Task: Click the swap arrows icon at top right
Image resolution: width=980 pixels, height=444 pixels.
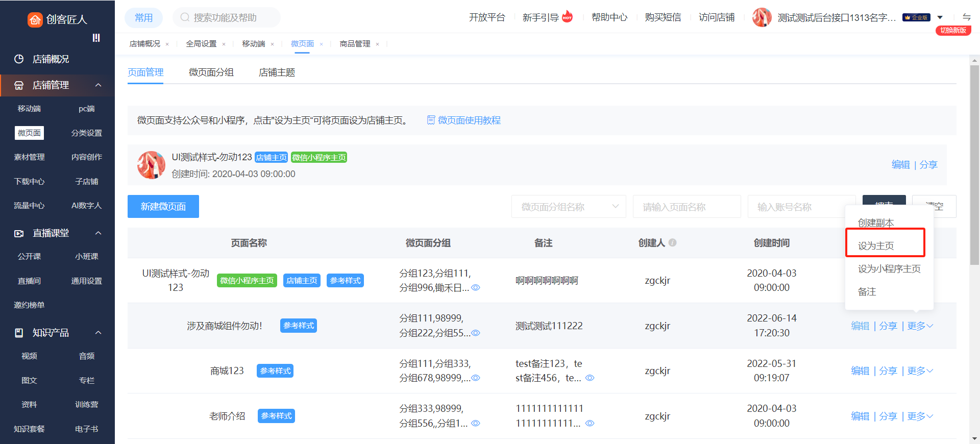Action: [966, 17]
